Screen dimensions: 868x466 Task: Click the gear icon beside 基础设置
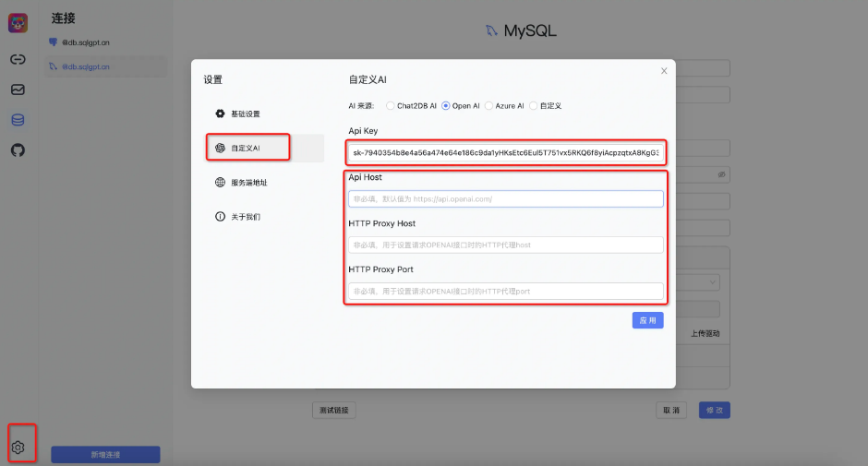pyautogui.click(x=220, y=114)
